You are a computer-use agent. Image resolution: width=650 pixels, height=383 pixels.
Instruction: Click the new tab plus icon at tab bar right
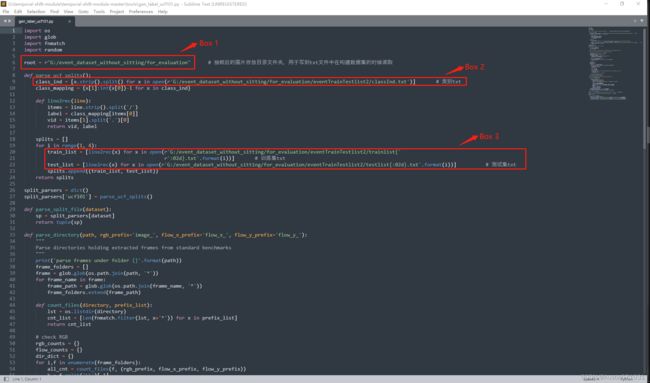pos(635,21)
